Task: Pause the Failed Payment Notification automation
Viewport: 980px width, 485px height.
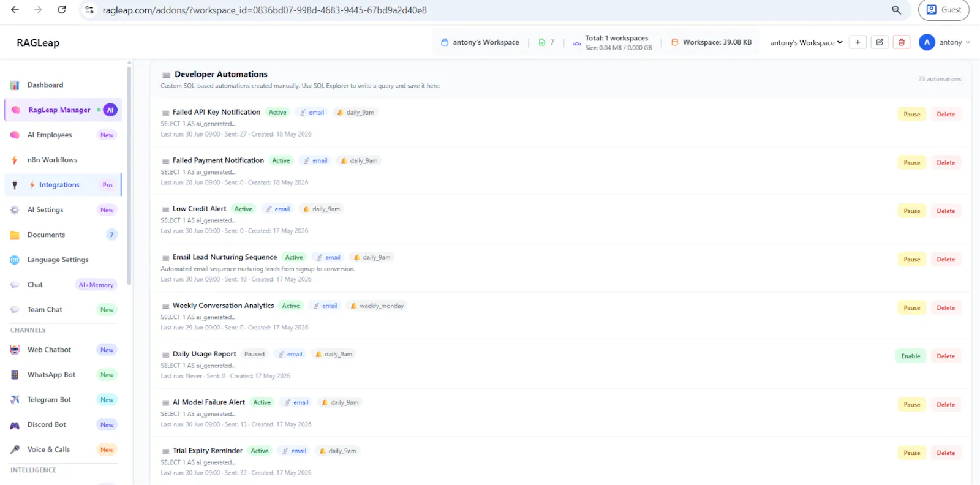Action: pos(911,163)
